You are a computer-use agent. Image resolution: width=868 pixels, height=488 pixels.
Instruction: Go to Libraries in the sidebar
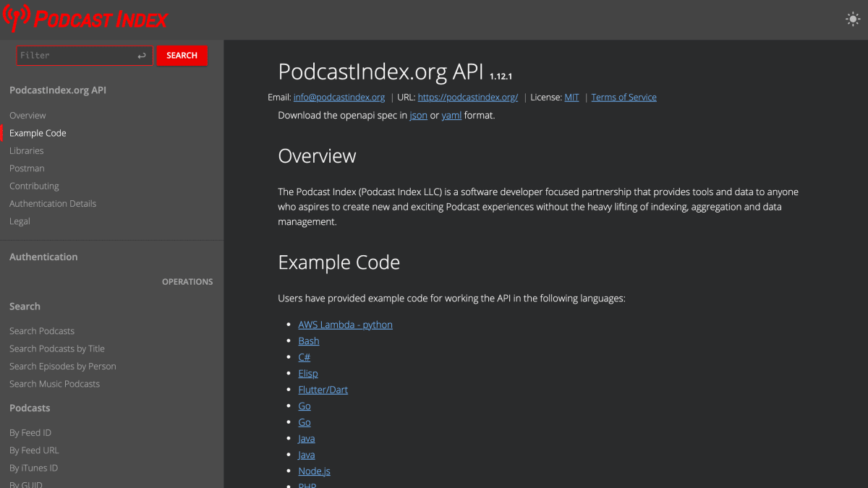click(x=27, y=151)
